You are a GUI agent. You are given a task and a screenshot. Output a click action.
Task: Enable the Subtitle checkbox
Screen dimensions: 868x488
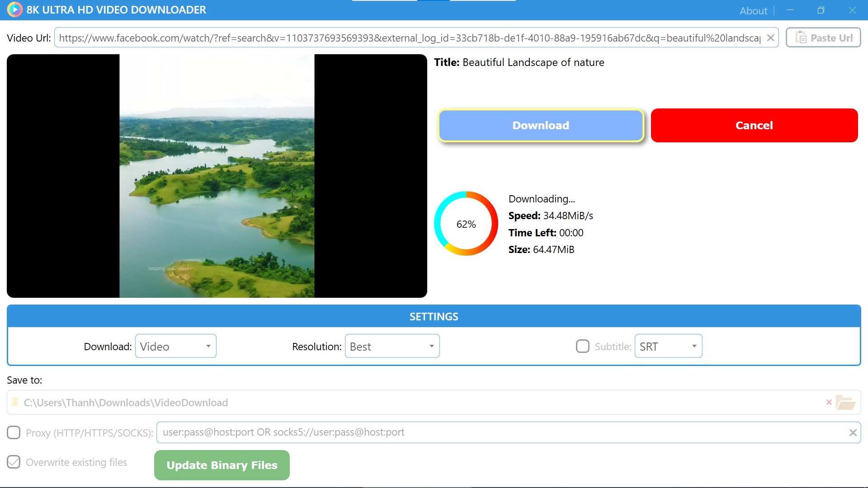click(582, 346)
